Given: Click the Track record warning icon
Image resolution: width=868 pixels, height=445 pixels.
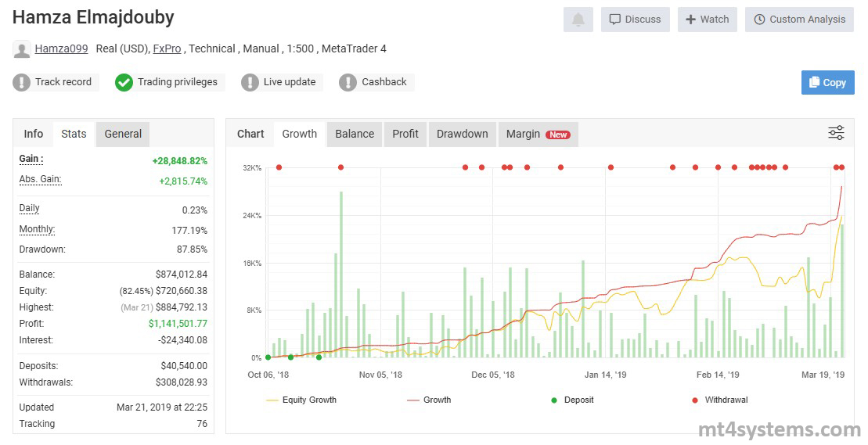Looking at the screenshot, I should [22, 82].
